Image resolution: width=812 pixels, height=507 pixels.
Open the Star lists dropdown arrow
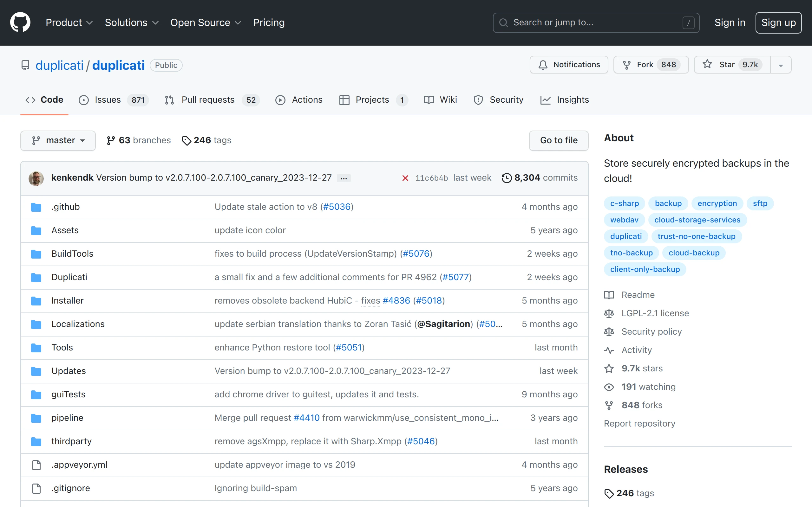tap(781, 65)
